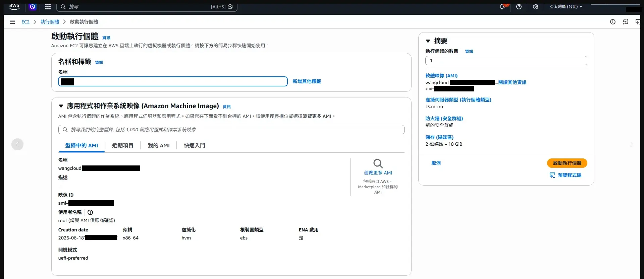644x279 pixels.
Task: Click 資訊 link beside 執行個體的數目
Action: pyautogui.click(x=469, y=52)
